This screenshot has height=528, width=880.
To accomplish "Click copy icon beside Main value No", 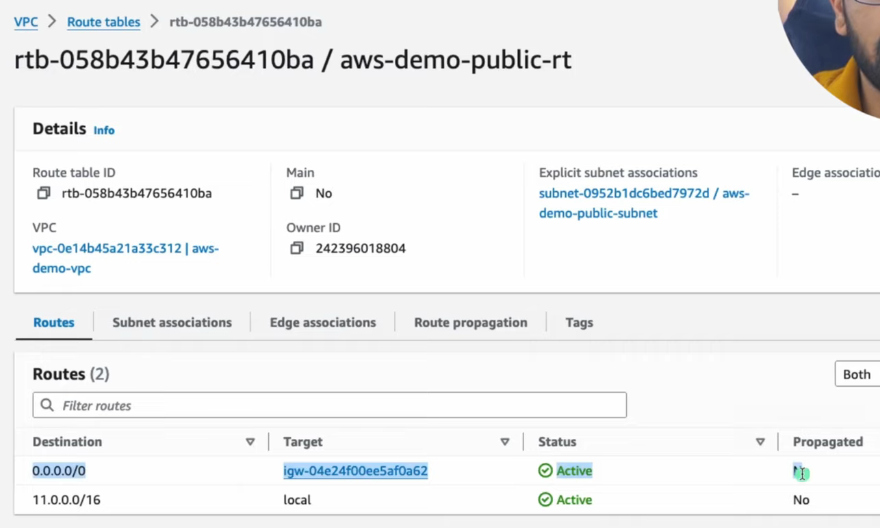I will click(297, 193).
